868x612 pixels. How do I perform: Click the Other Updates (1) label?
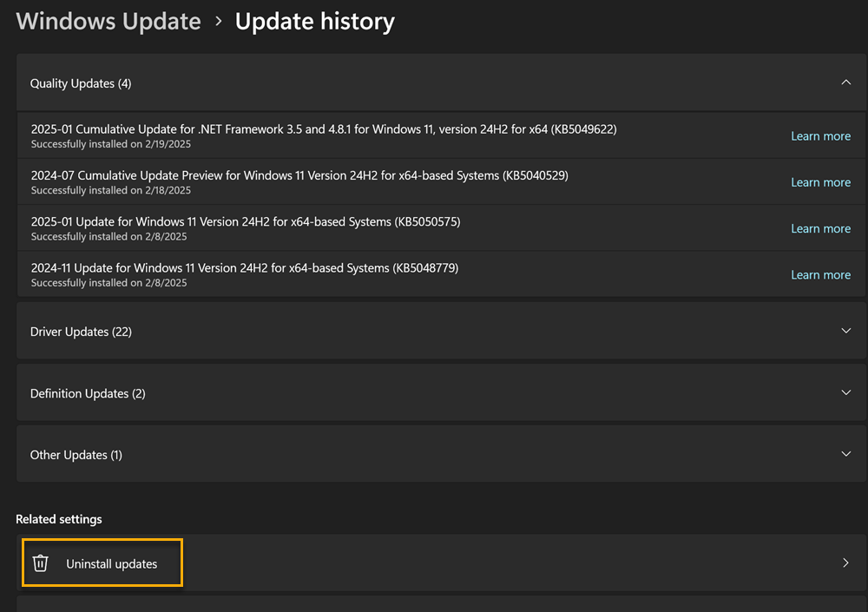pyautogui.click(x=76, y=455)
